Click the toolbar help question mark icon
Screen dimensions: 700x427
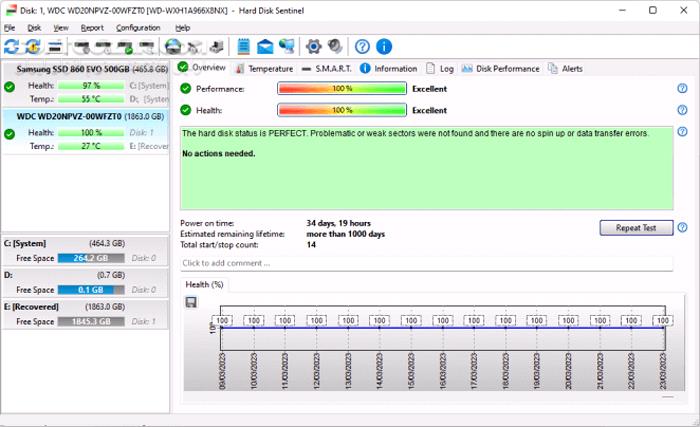pyautogui.click(x=362, y=46)
